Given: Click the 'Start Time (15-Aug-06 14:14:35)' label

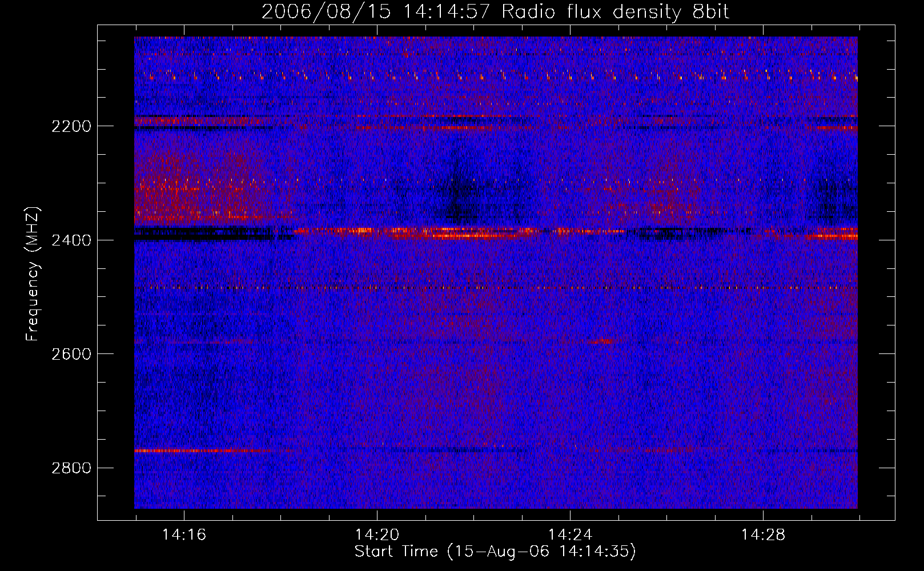Looking at the screenshot, I should click(x=495, y=552).
